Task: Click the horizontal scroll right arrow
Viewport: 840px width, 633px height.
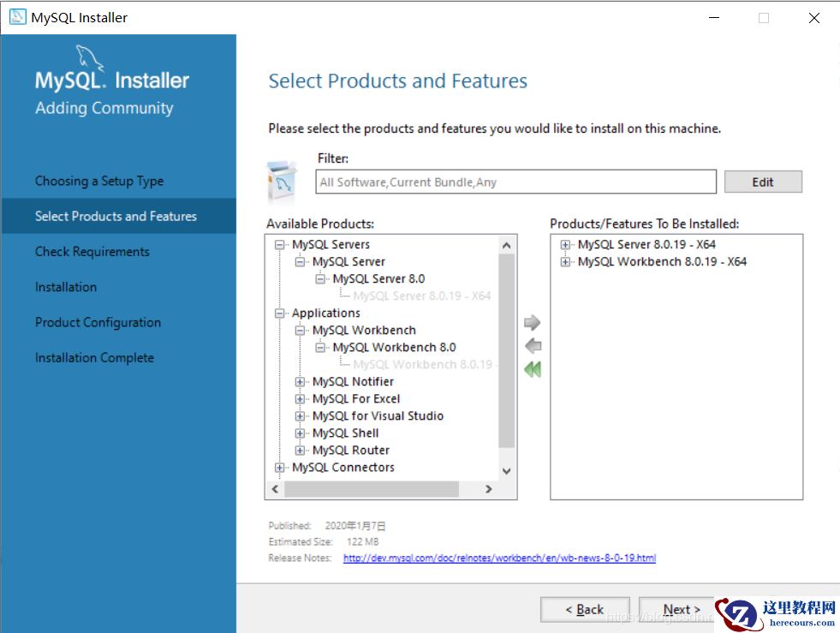Action: point(488,489)
